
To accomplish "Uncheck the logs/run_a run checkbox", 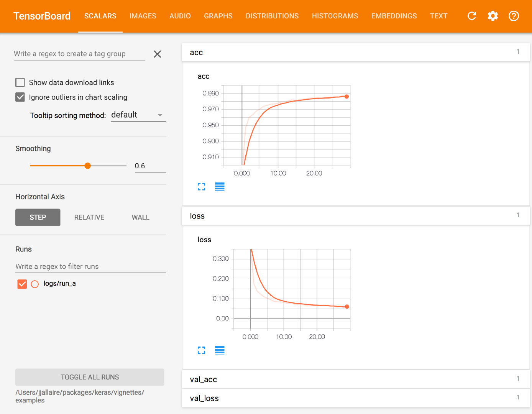I will [x=22, y=284].
